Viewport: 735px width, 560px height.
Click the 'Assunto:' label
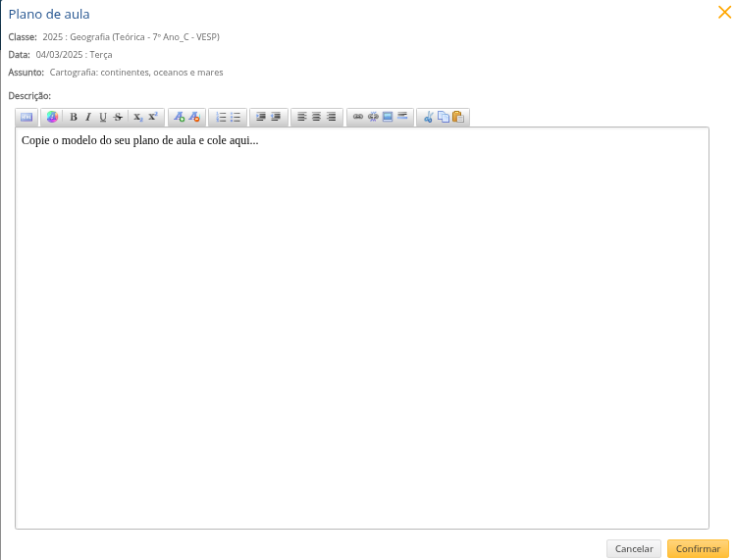26,73
